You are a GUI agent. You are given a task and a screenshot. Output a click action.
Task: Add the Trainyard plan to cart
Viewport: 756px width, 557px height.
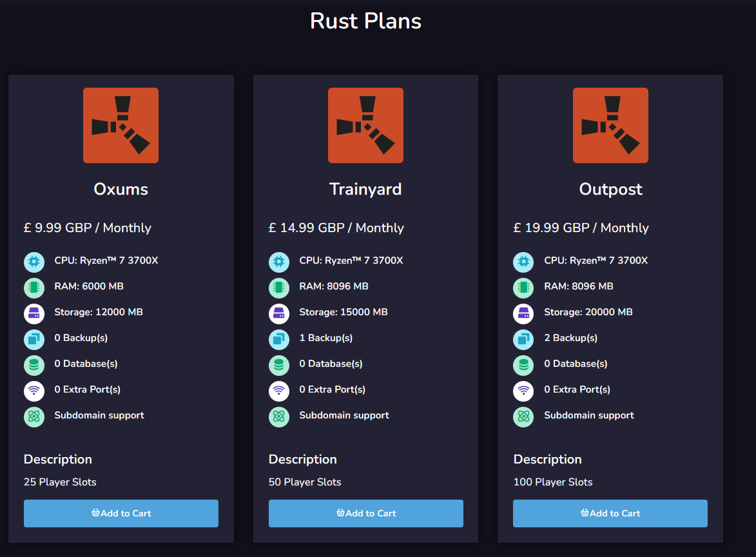366,513
